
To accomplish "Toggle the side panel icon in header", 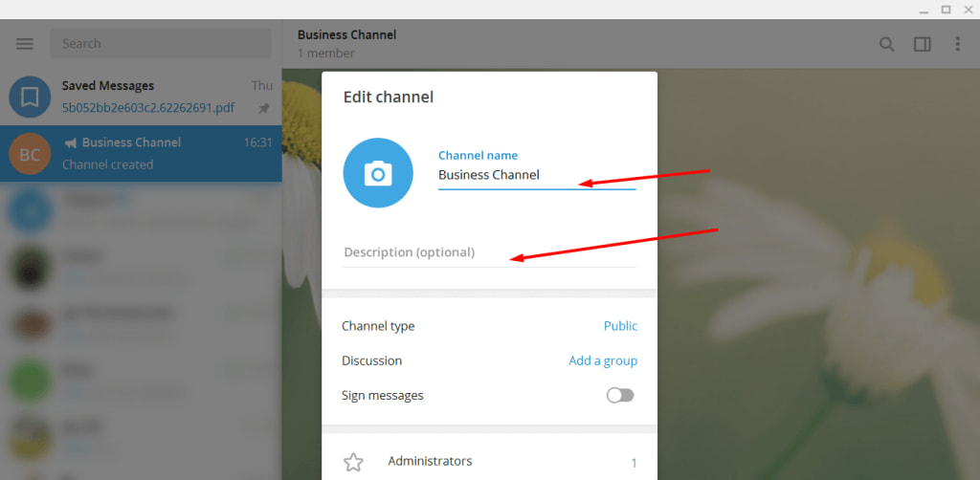I will tap(922, 44).
